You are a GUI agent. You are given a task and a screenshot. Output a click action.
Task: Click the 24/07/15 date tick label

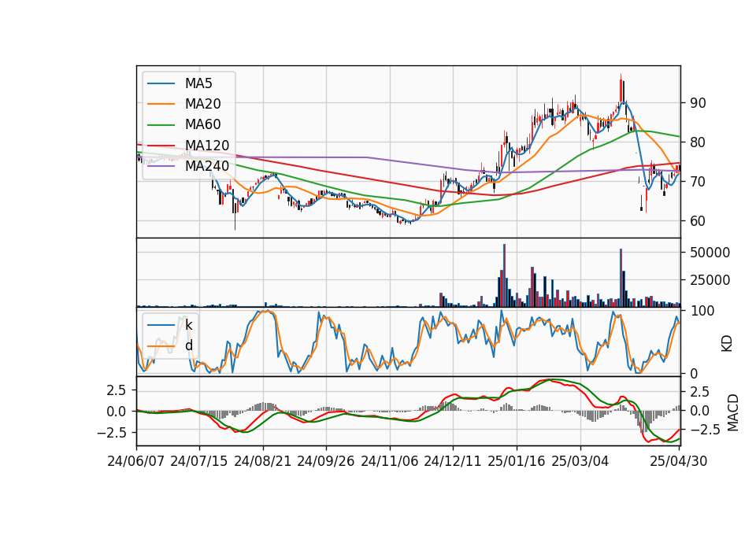(x=199, y=461)
